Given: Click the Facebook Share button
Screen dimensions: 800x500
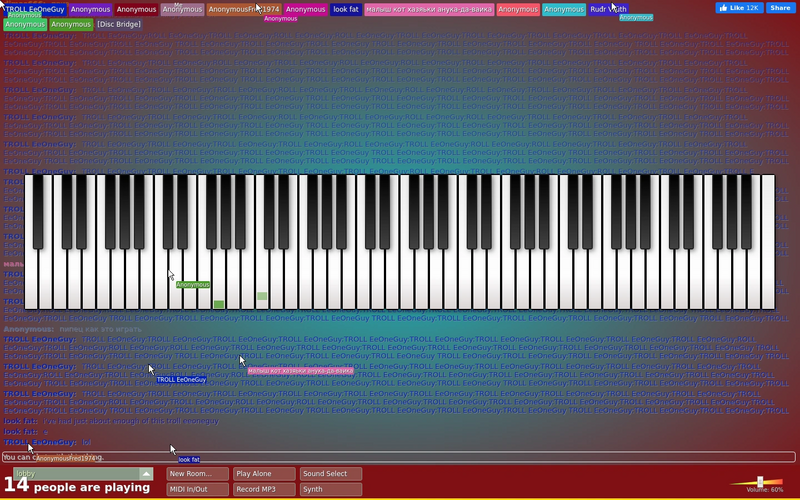Looking at the screenshot, I should pyautogui.click(x=781, y=8).
